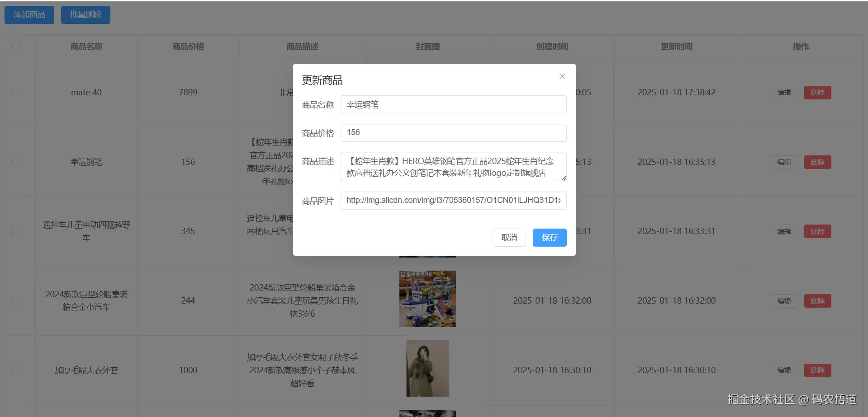Select the checkbox for 2024新款巨型轮船 row

15,301
